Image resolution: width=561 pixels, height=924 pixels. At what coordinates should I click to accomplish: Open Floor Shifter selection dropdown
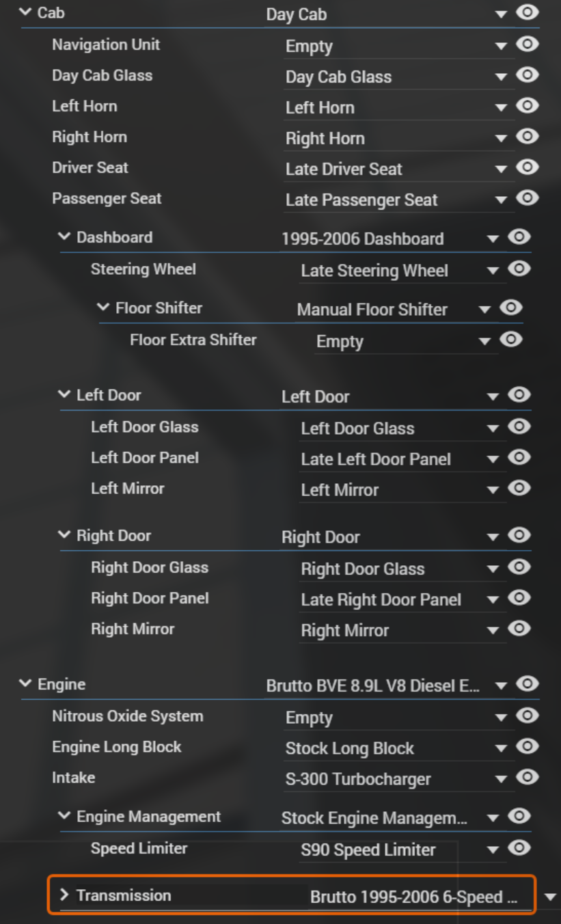point(485,309)
